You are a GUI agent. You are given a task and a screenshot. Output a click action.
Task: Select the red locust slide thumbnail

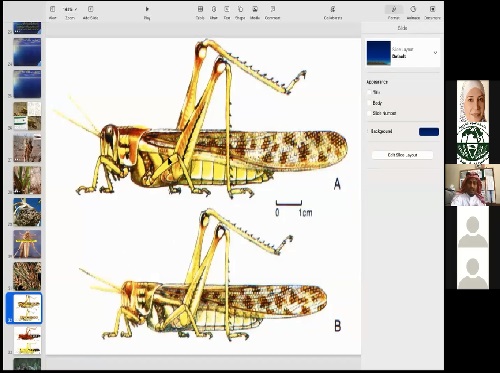coord(27,340)
